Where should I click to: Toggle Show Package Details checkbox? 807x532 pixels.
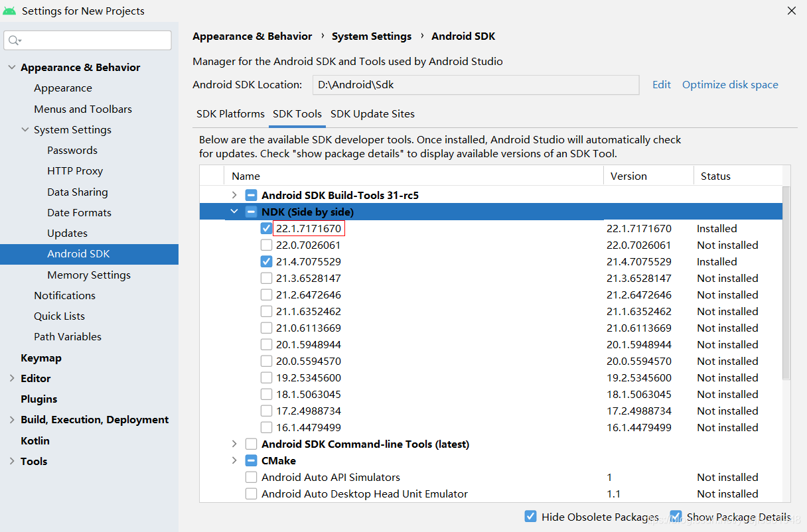coord(676,516)
